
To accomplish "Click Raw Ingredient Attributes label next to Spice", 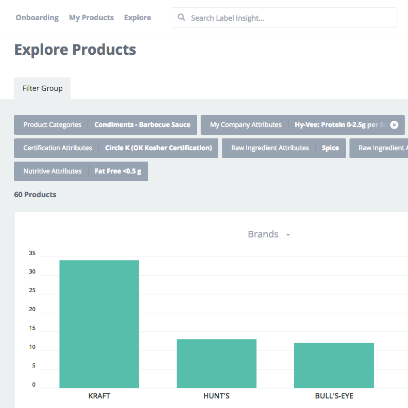I will 270,148.
